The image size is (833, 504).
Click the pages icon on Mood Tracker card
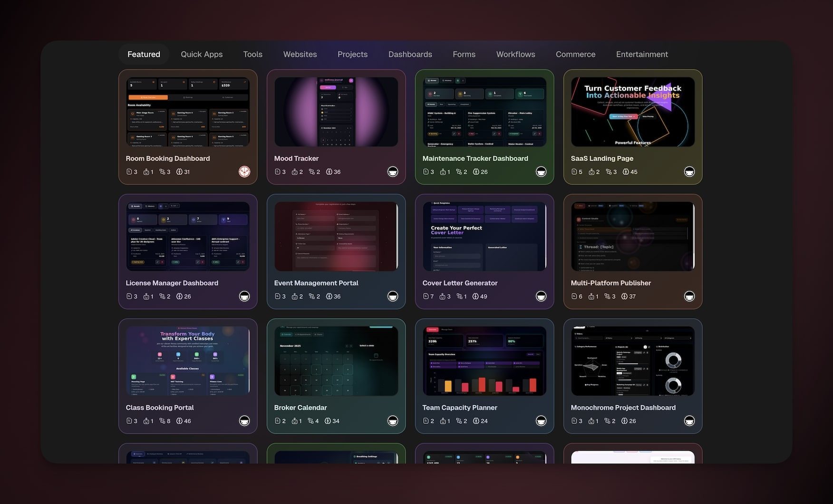(x=277, y=172)
